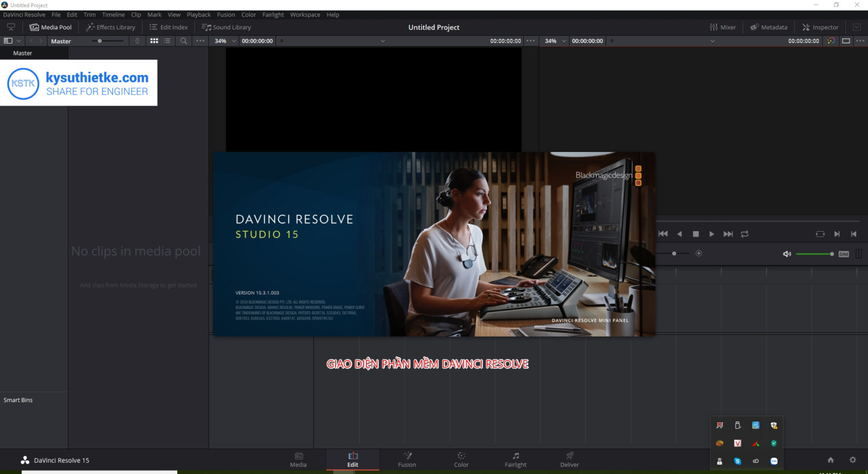The width and height of the screenshot is (868, 474).
Task: Play in reverse with the left arrow
Action: 679,234
